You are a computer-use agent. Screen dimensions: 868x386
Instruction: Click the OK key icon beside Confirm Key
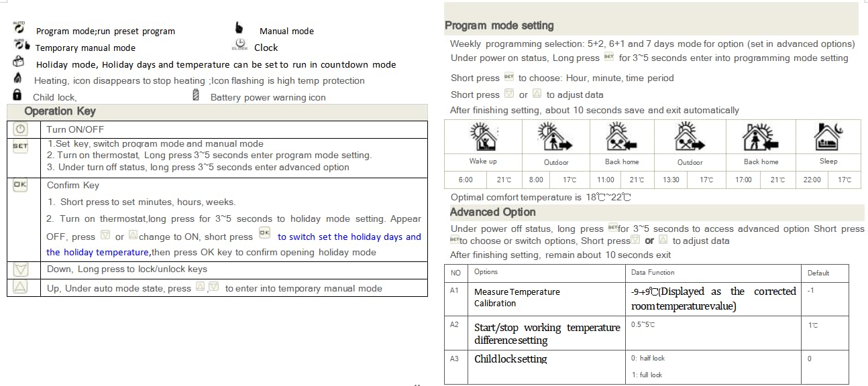click(19, 186)
